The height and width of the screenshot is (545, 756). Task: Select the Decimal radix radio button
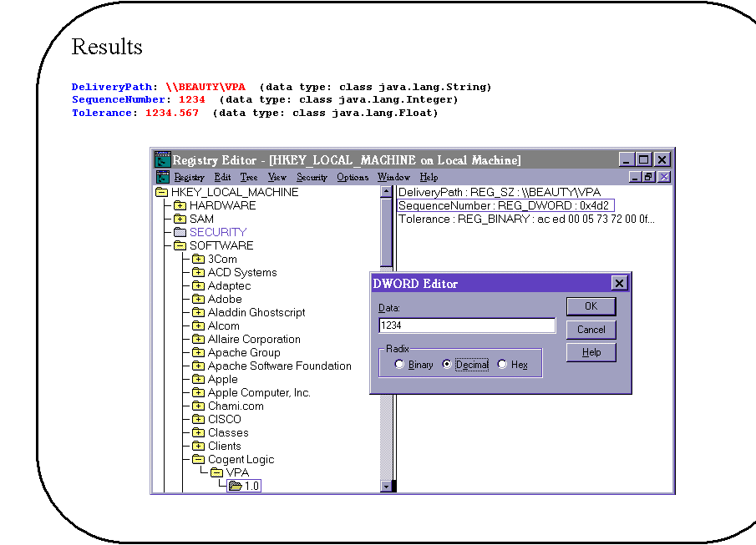tap(448, 364)
